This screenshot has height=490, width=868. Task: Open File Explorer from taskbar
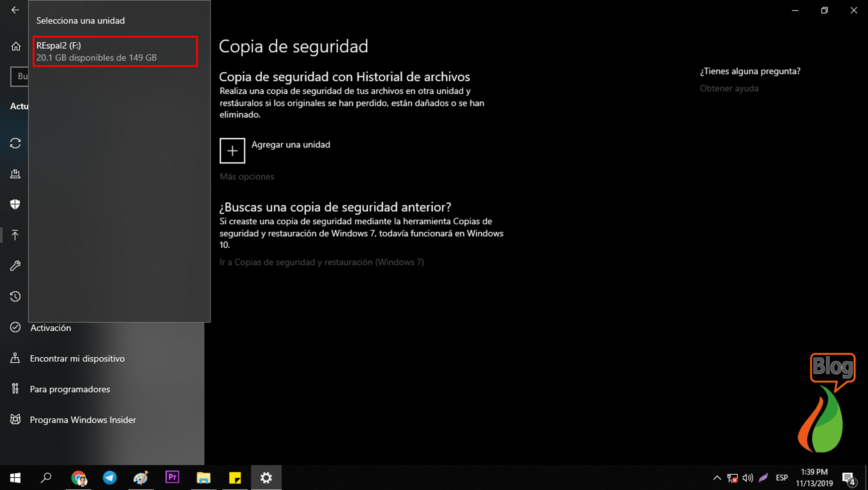(x=204, y=477)
